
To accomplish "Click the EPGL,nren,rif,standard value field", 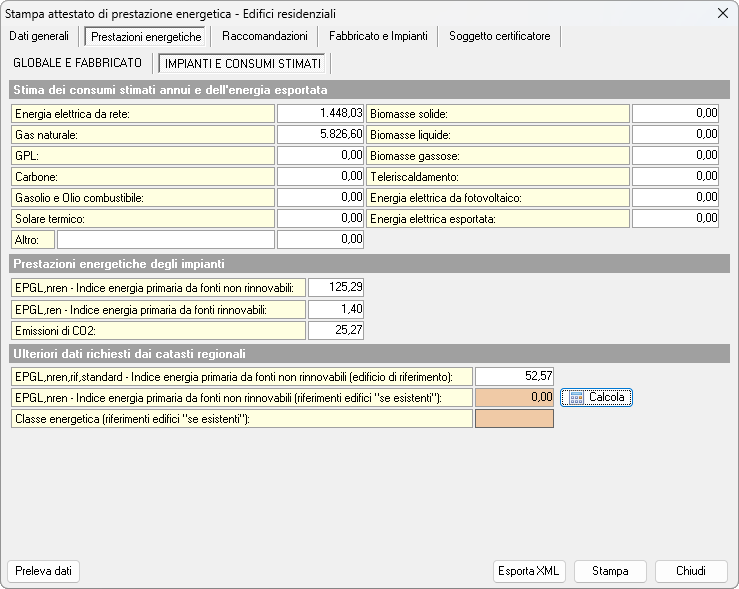I will (514, 376).
